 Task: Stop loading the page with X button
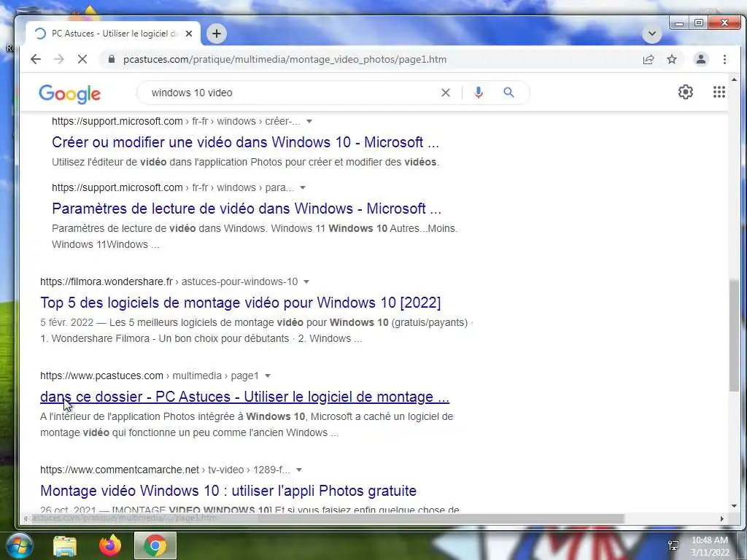coord(82,59)
